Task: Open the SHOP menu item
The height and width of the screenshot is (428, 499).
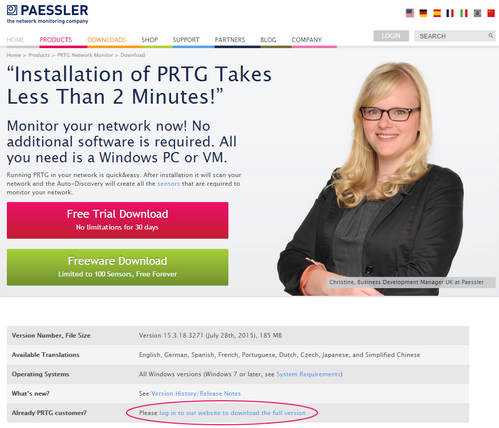Action: (x=149, y=40)
